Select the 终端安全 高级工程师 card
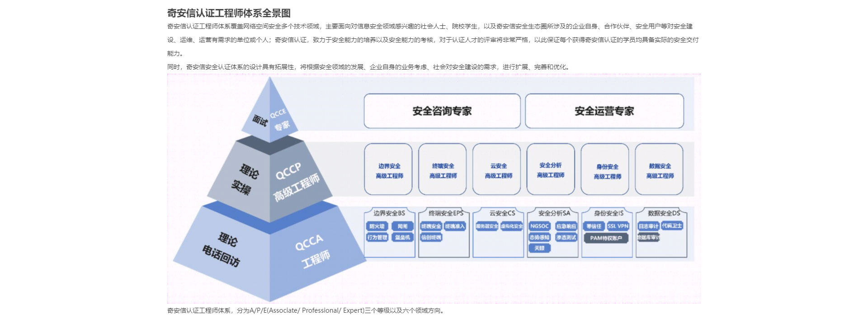 point(443,169)
